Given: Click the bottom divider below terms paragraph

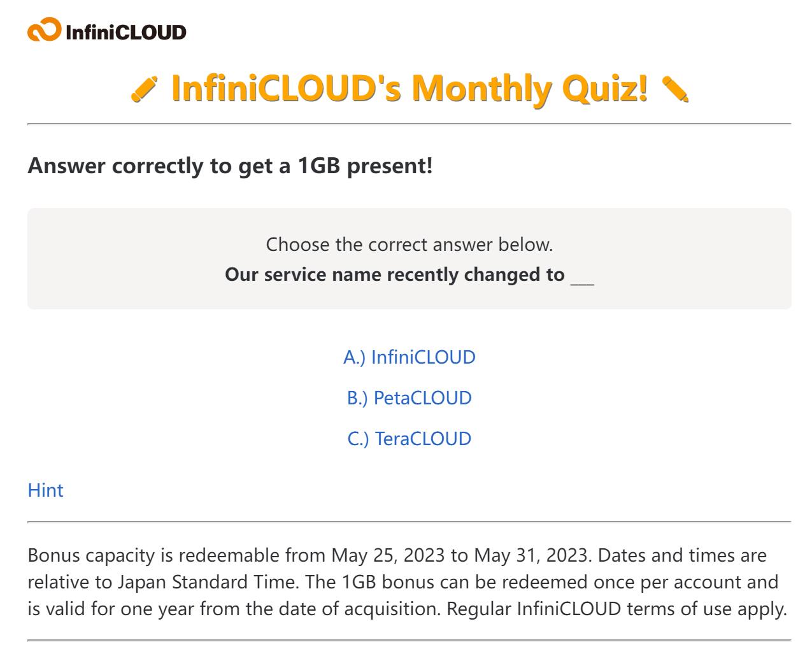Looking at the screenshot, I should [x=409, y=640].
